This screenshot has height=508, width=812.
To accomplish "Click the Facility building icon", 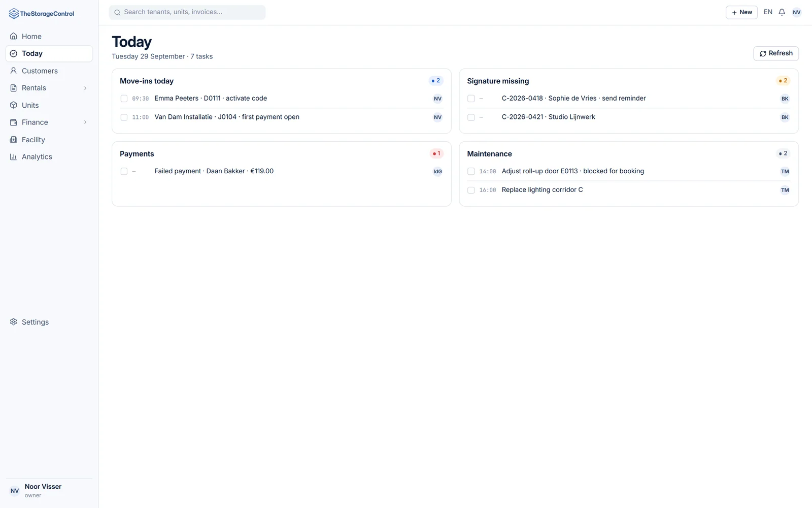I will 14,140.
